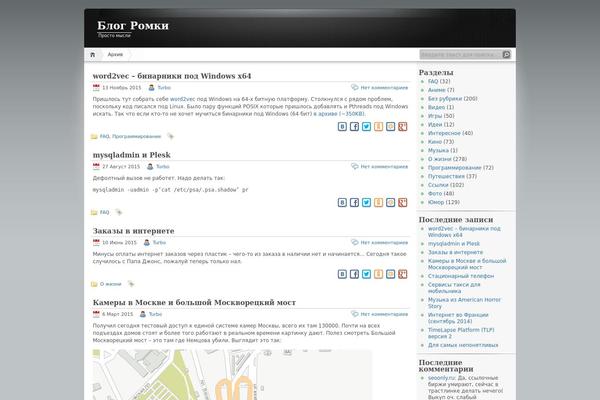Share mysqladmin post on Odnoklassniki
600x400 pixels.
coord(378,202)
